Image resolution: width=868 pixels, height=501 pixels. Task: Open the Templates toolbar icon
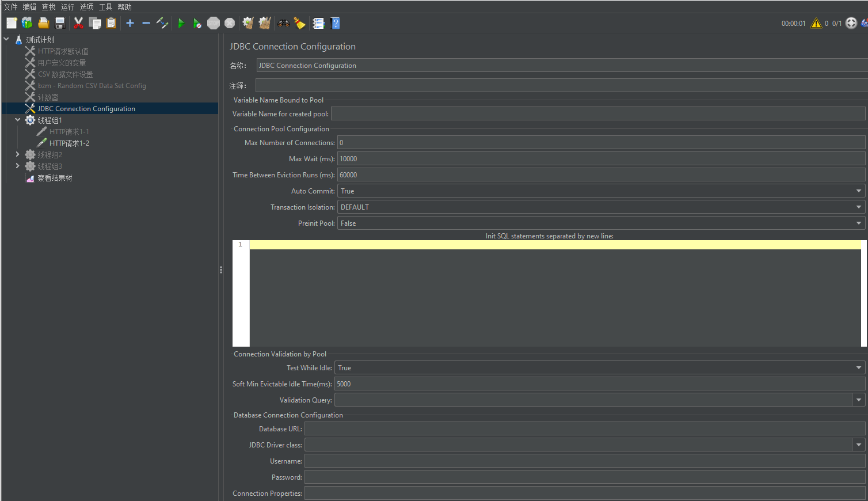(27, 23)
